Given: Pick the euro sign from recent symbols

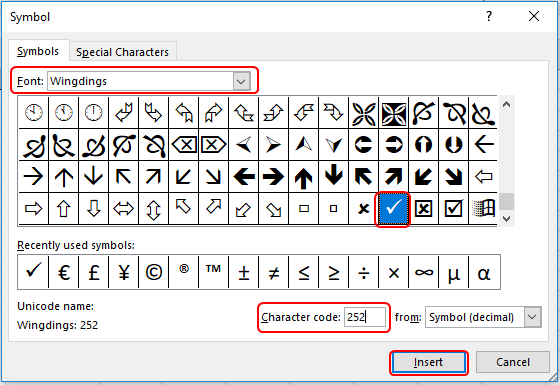Looking at the screenshot, I should tap(64, 272).
